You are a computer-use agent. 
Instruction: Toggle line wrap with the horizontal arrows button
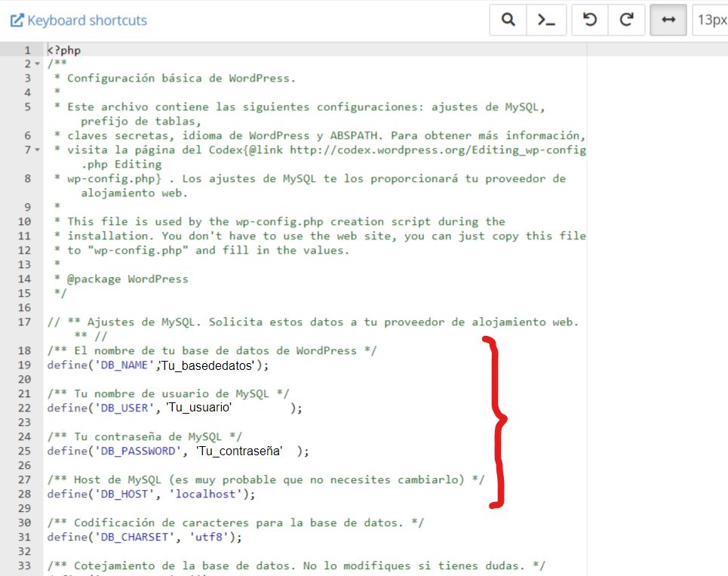pyautogui.click(x=668, y=20)
